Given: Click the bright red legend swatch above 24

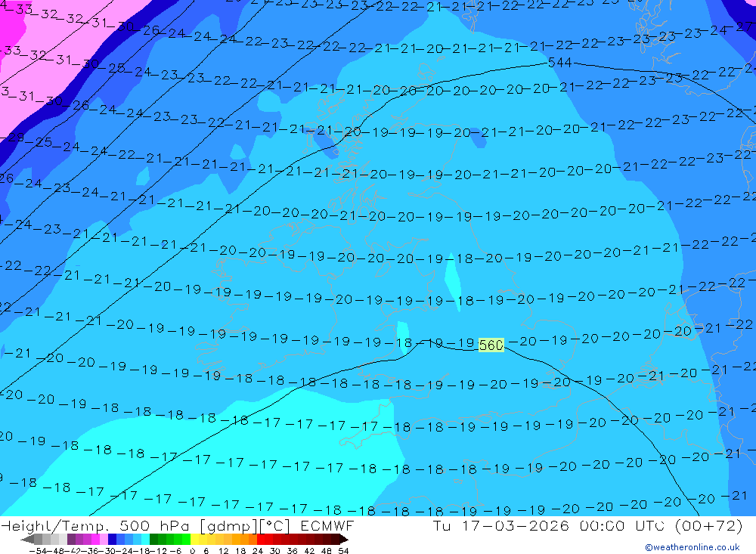Looking at the screenshot, I should point(261,540).
